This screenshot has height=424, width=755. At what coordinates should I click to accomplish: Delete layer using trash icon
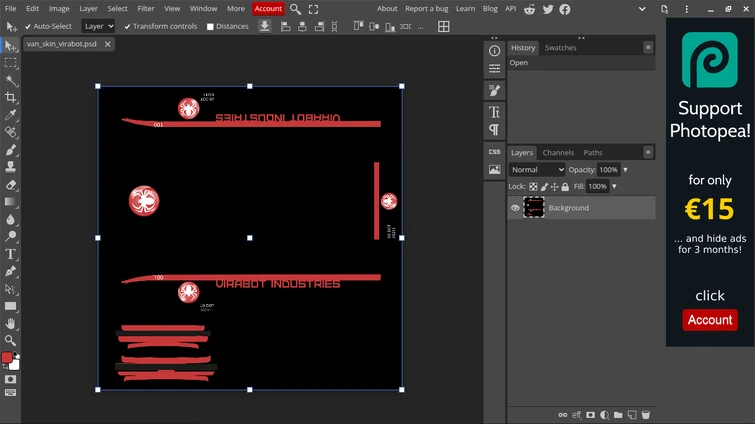(646, 414)
